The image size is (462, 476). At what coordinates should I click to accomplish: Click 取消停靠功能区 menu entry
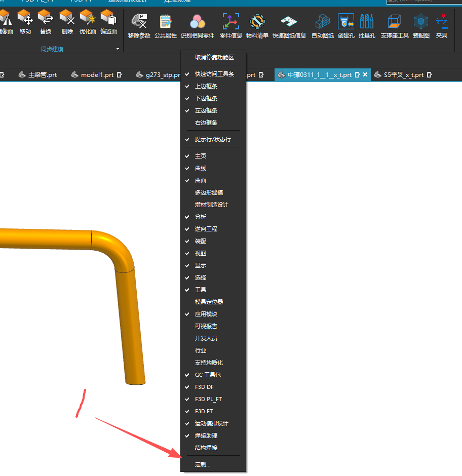point(214,58)
